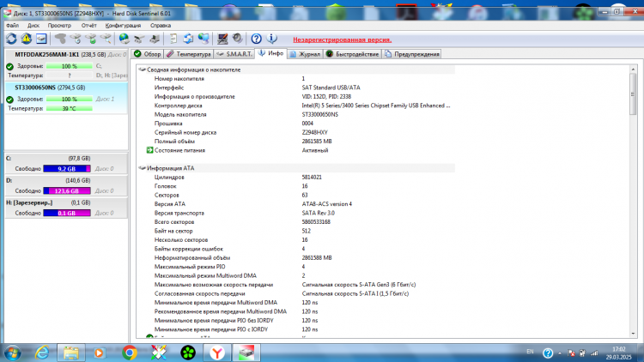
Task: Open configuration via the laptop with pen icon
Action: (222, 39)
